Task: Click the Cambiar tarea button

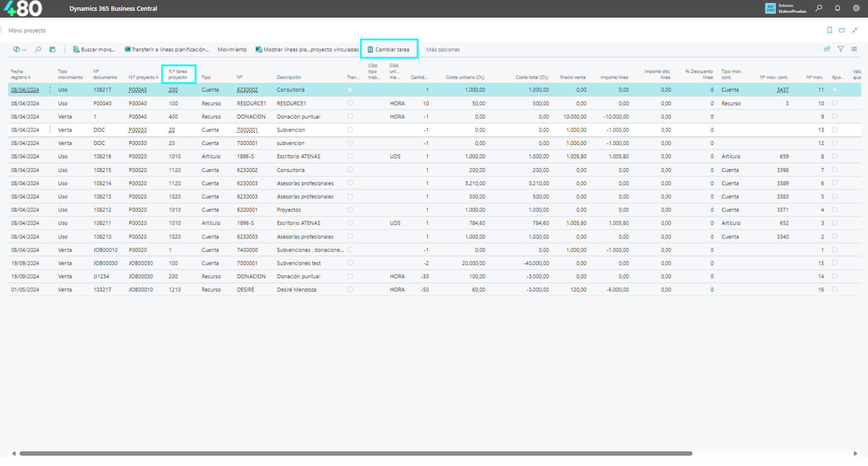Action: 389,50
